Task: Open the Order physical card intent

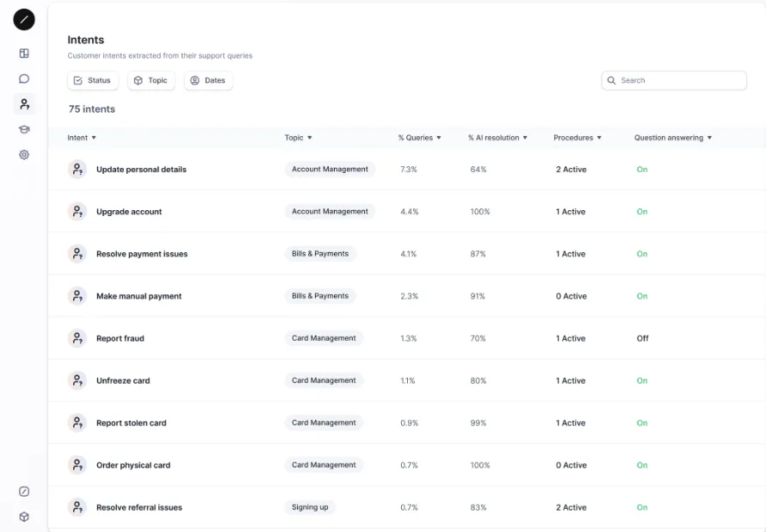Action: coord(133,465)
